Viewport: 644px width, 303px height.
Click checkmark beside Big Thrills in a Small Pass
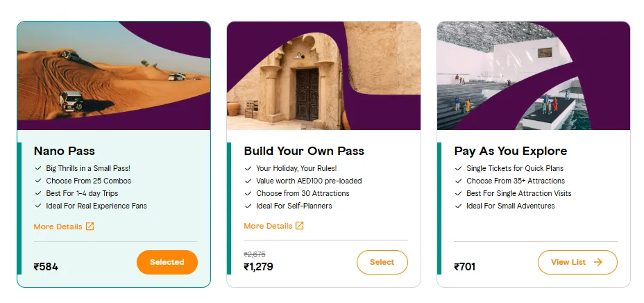click(37, 168)
